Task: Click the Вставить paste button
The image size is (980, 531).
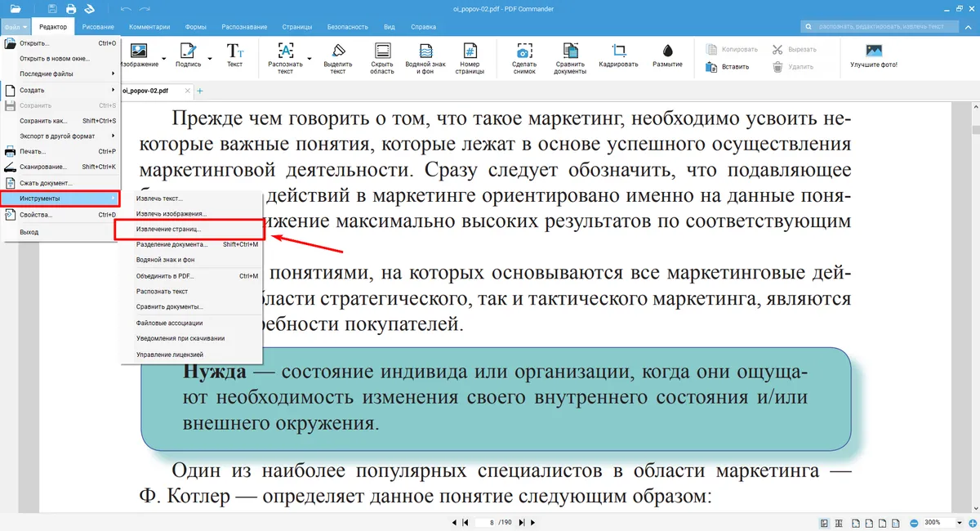Action: (728, 67)
